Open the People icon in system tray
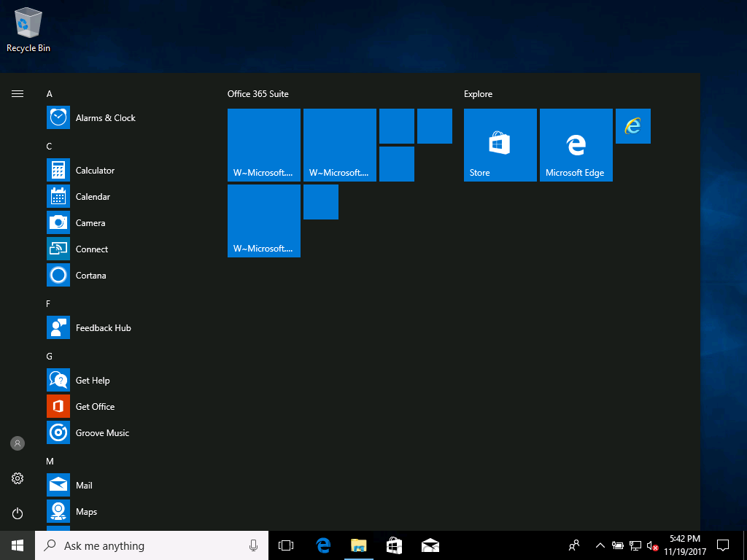Screen dimensions: 747x560 575,545
